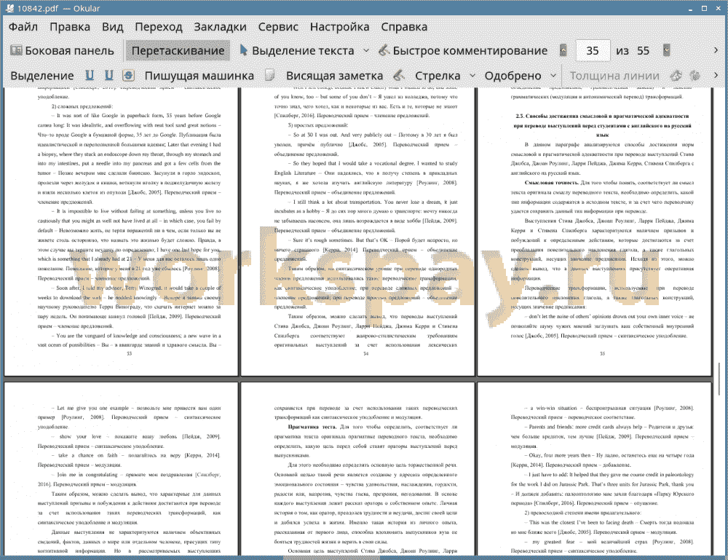Click the second color icon after Толщина линии

[695, 75]
